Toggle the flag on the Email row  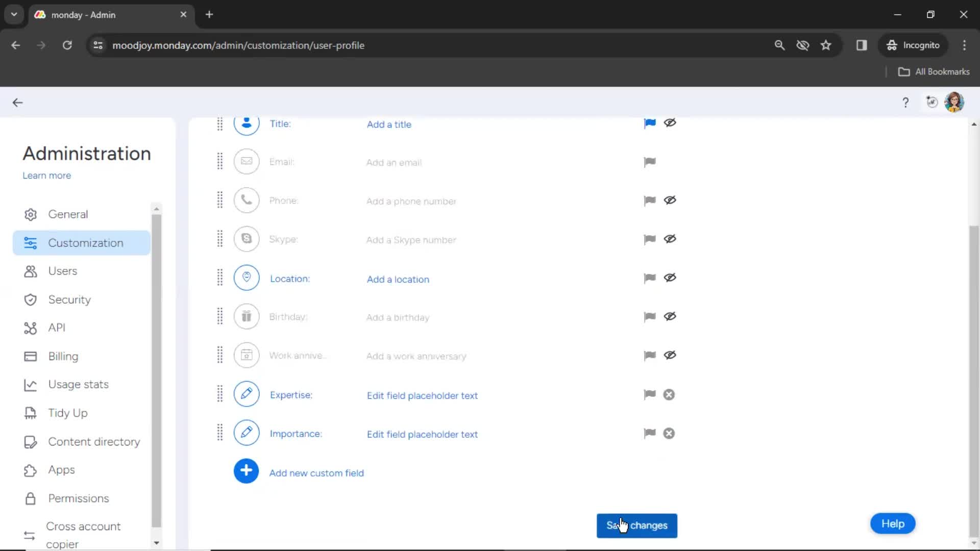[x=650, y=162]
